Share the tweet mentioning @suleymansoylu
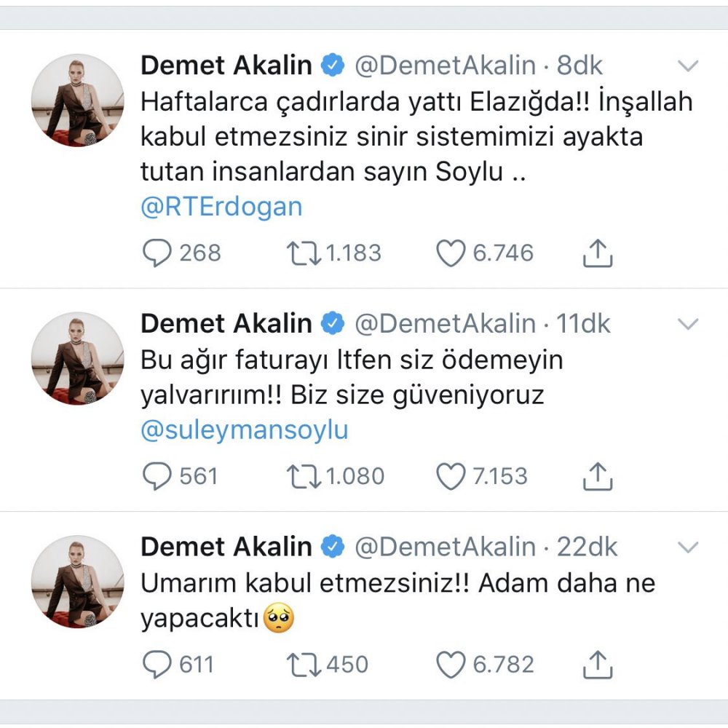Screen dimensions: 728x728 coord(598,476)
